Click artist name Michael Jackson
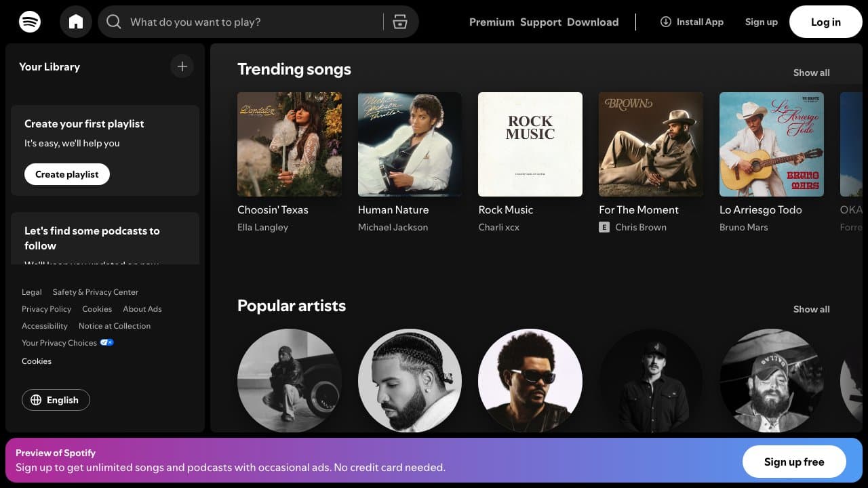The width and height of the screenshot is (868, 488). point(393,228)
